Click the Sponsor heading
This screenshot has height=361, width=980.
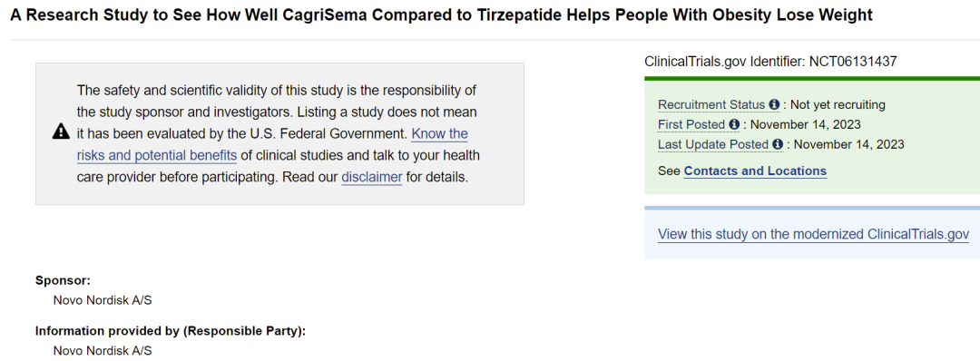pyautogui.click(x=64, y=280)
